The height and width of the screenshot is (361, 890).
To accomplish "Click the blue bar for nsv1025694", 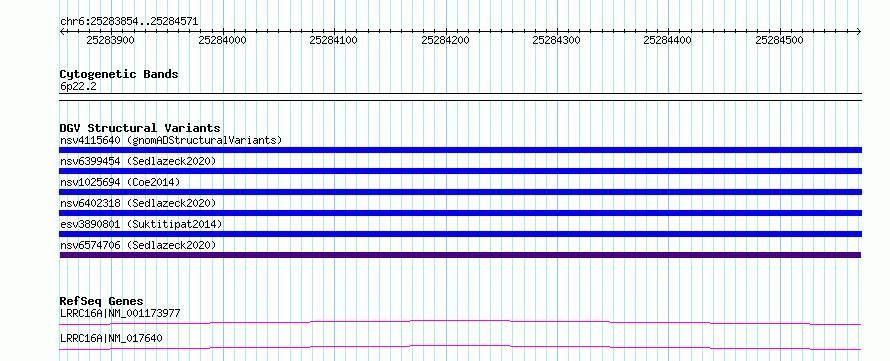I will (460, 192).
